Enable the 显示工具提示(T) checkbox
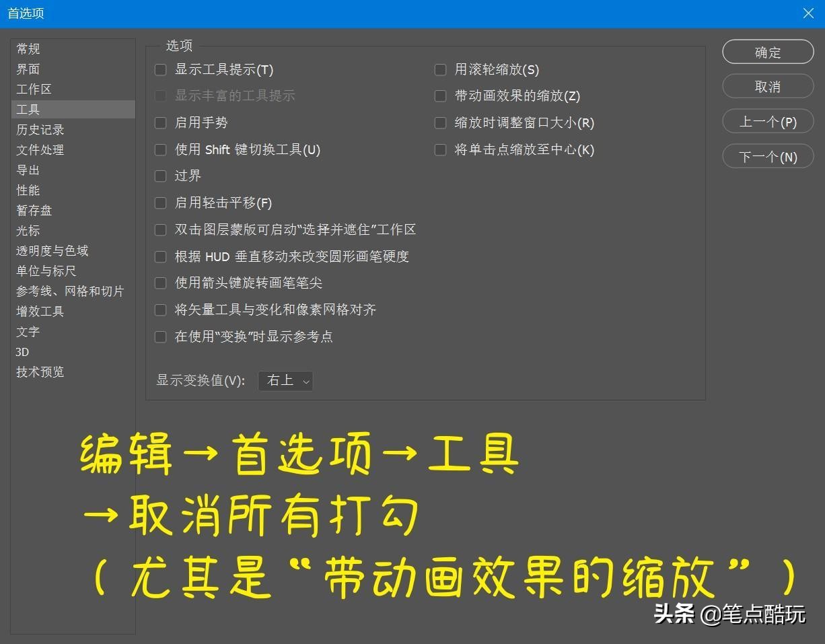This screenshot has width=825, height=644. (160, 69)
